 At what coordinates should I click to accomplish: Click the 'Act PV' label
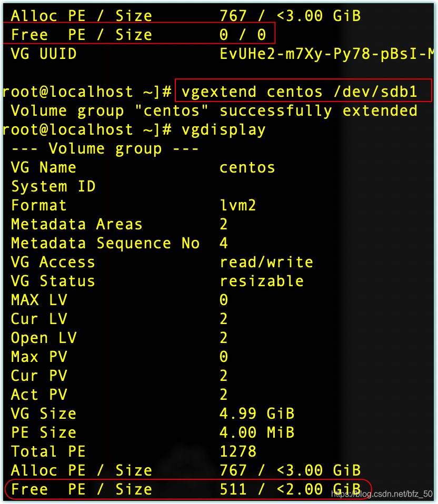pos(39,395)
